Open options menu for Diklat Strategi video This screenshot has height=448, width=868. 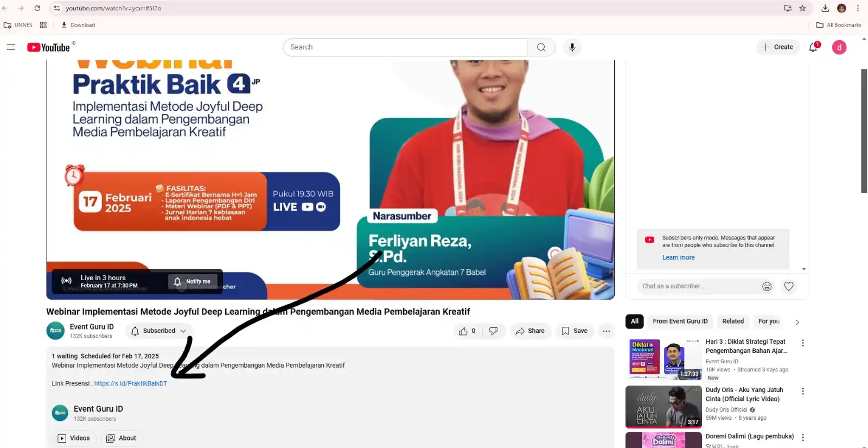pos(803,343)
